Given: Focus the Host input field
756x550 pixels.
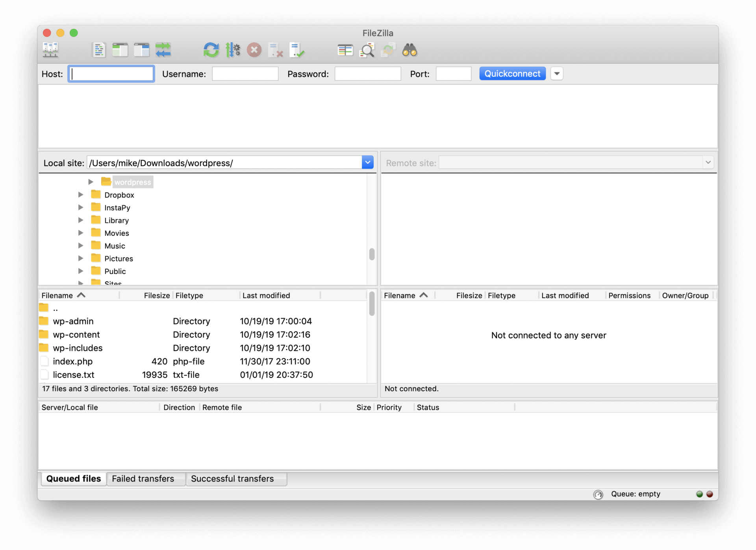Looking at the screenshot, I should [x=111, y=74].
